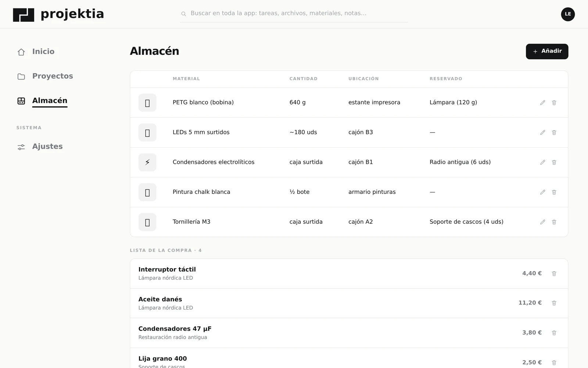
Task: Edit the Condensadores electrolíticos row
Action: [x=542, y=162]
